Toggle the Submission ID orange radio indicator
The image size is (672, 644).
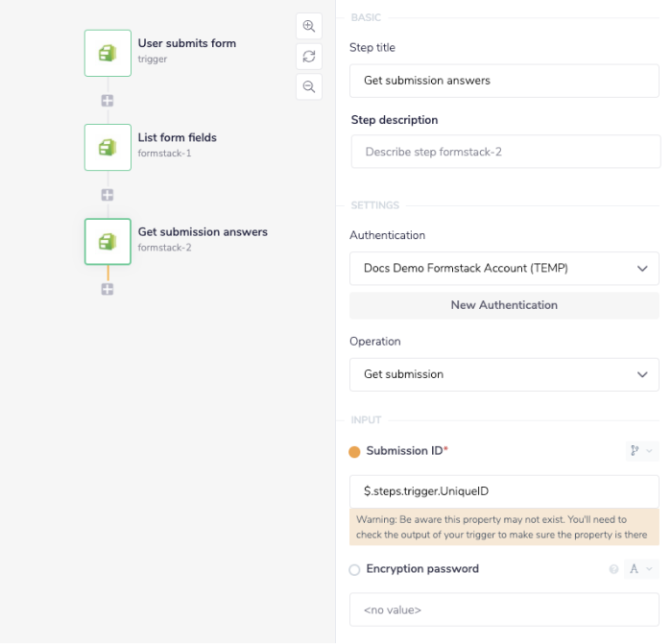[354, 451]
